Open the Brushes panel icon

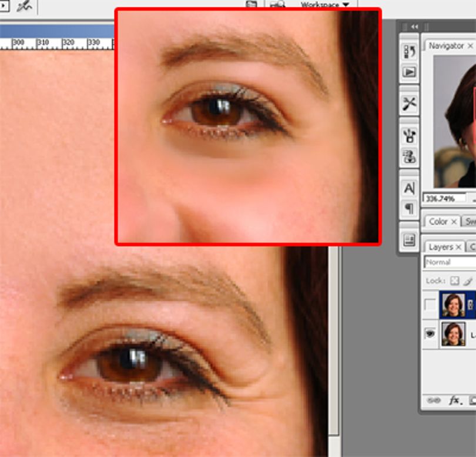409,135
